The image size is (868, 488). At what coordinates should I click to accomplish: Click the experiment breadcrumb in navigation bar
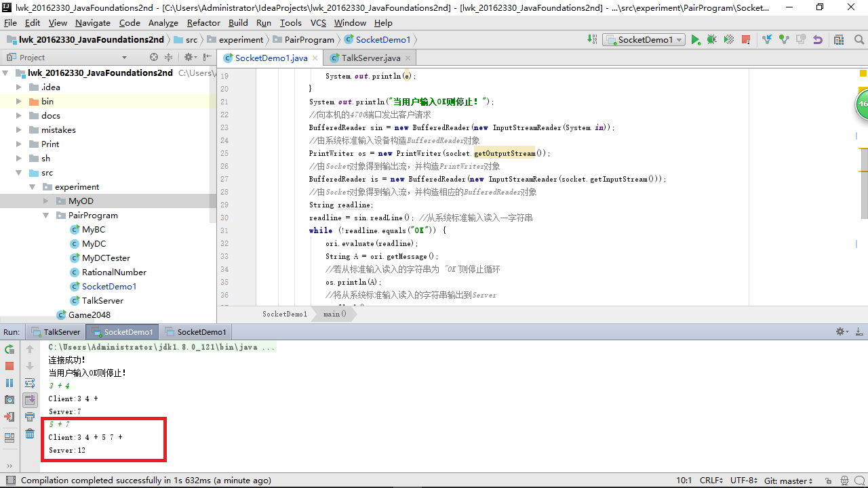click(235, 40)
